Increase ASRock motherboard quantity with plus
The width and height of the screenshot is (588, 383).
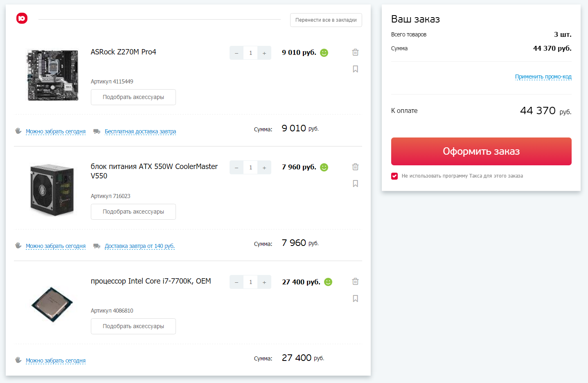(x=264, y=53)
